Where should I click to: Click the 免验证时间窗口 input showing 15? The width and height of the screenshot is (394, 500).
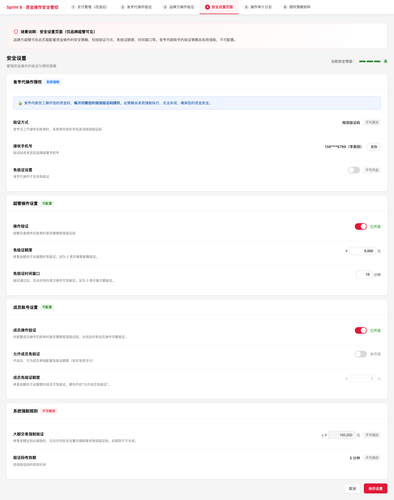click(364, 275)
